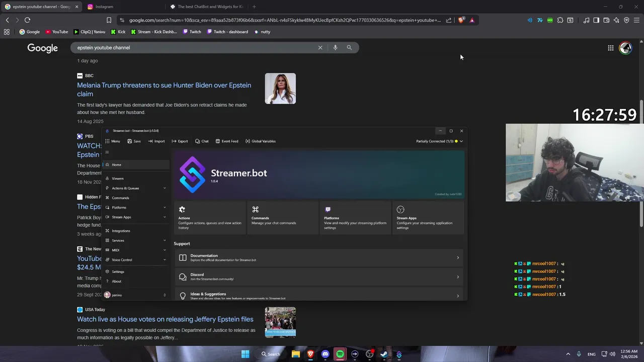The height and width of the screenshot is (362, 644).
Task: Open Brave VPN shield icon
Action: coord(626,20)
